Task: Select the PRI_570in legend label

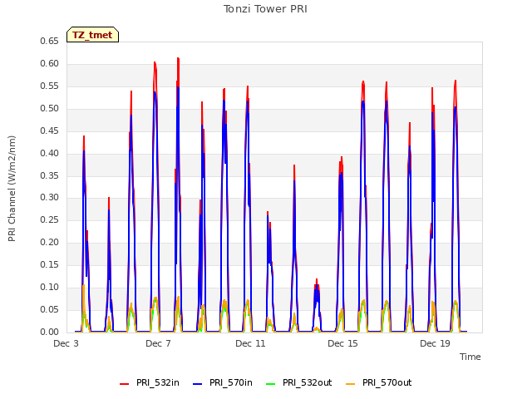Action: [x=231, y=382]
